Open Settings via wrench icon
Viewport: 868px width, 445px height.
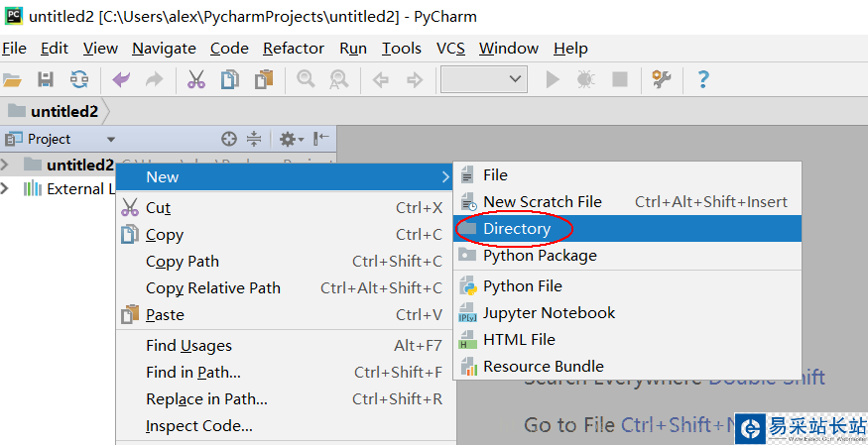(x=662, y=79)
